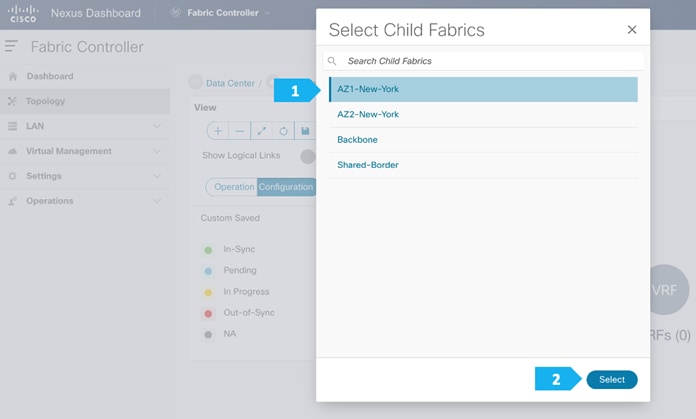
Task: Click the Fabric Controller service icon
Action: 175,12
